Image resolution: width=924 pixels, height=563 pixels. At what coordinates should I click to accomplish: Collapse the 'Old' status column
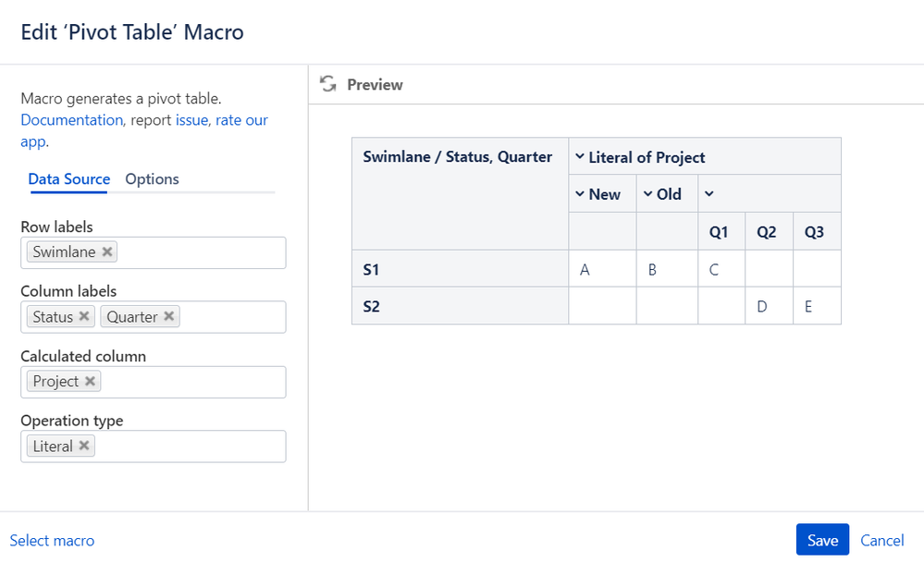point(648,194)
